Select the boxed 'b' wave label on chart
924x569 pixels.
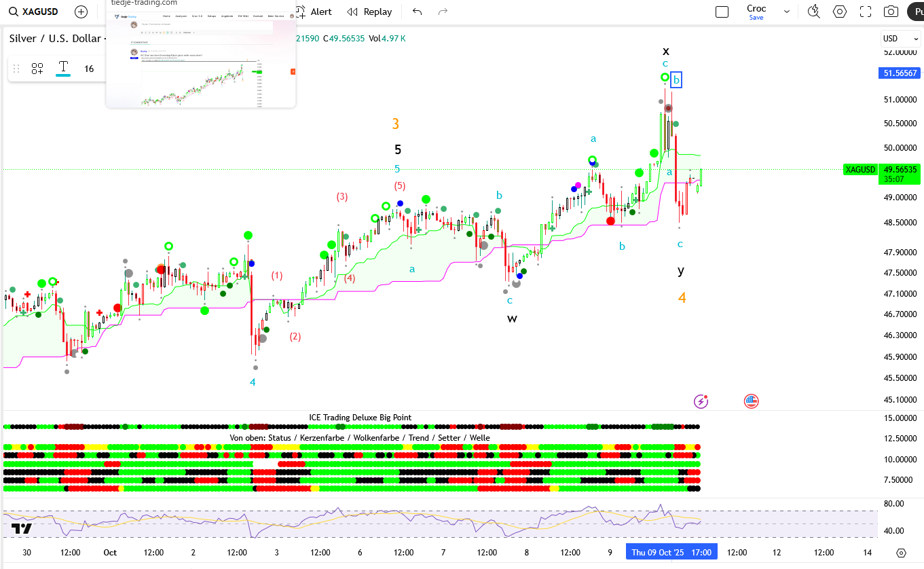click(x=676, y=79)
